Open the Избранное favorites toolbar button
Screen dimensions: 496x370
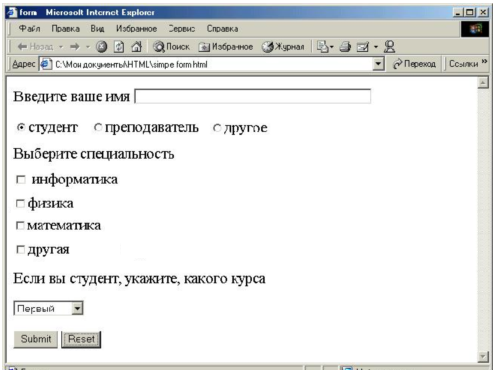[226, 47]
